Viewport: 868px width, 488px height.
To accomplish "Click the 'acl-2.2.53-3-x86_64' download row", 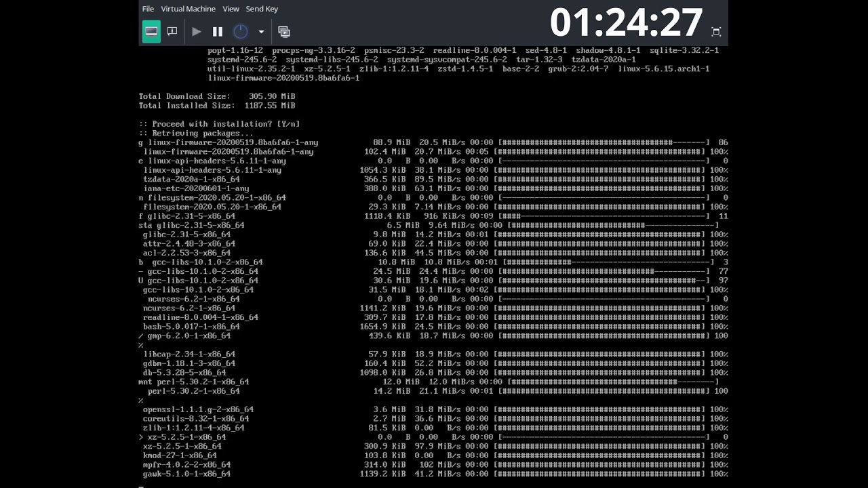I will tap(435, 253).
